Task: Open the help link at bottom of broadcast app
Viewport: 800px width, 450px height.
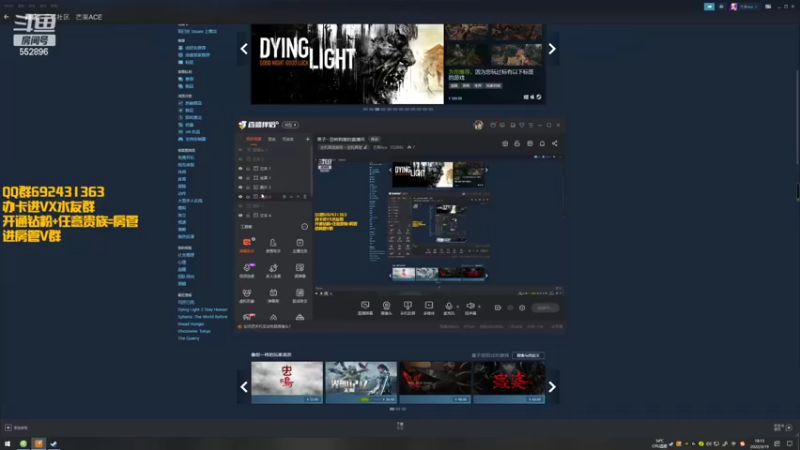Action: pos(265,327)
